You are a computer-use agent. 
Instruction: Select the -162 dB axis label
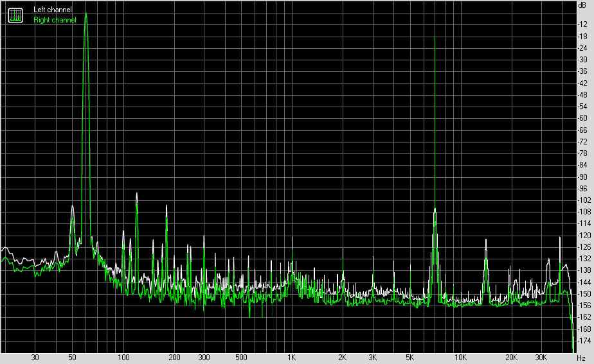584,318
